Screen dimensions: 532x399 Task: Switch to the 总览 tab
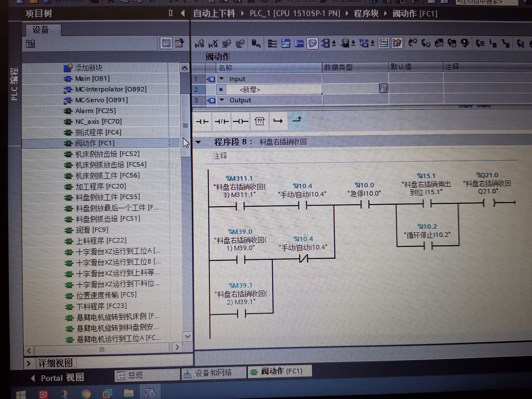tap(136, 375)
